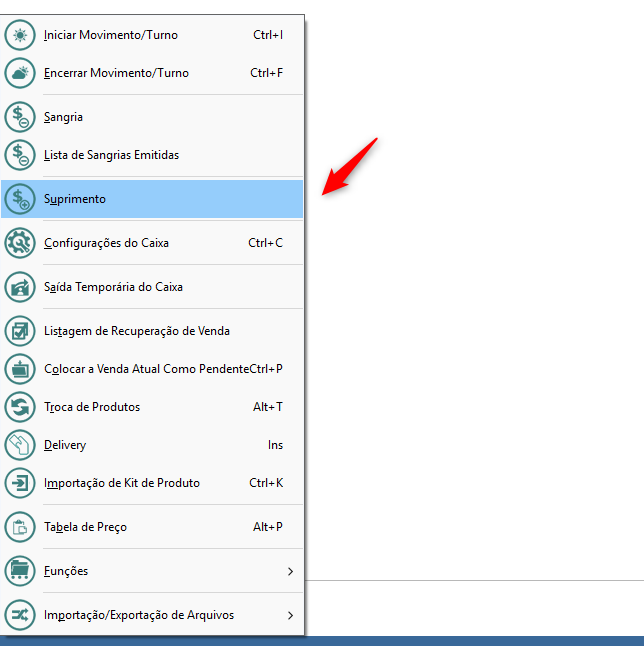Image resolution: width=644 pixels, height=646 pixels.
Task: Open Importação/Exportação de Arquivos menu entry
Action: tap(139, 615)
